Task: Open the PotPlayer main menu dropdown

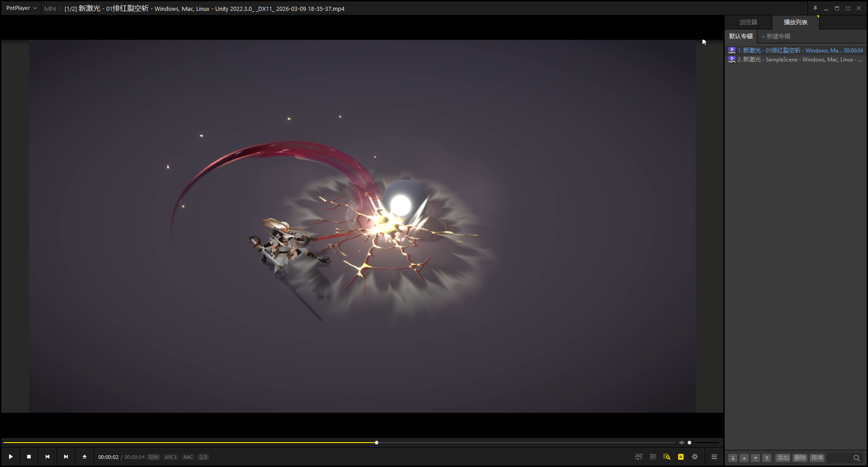Action: tap(21, 8)
